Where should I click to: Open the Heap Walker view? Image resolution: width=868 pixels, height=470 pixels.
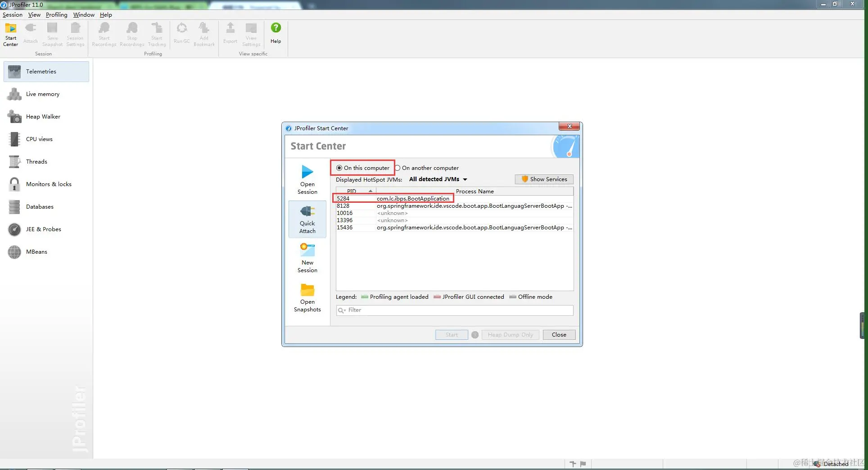pos(46,116)
